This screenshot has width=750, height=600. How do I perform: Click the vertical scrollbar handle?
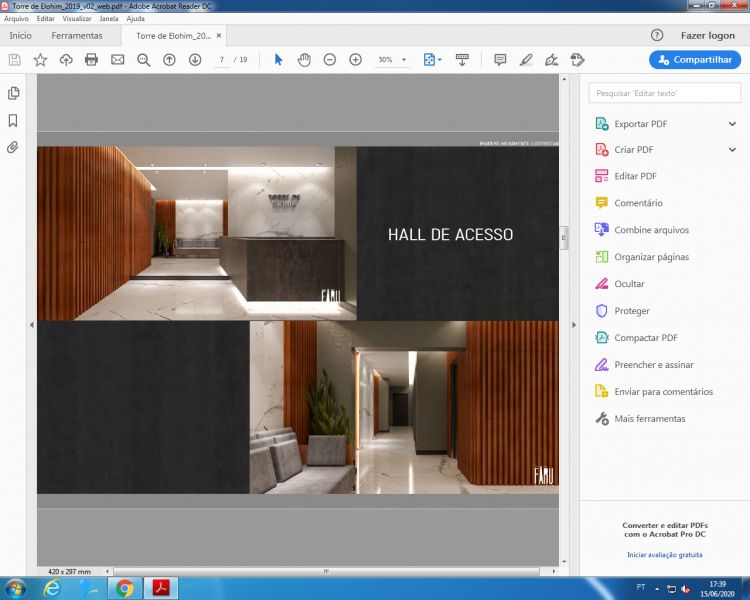click(x=564, y=238)
